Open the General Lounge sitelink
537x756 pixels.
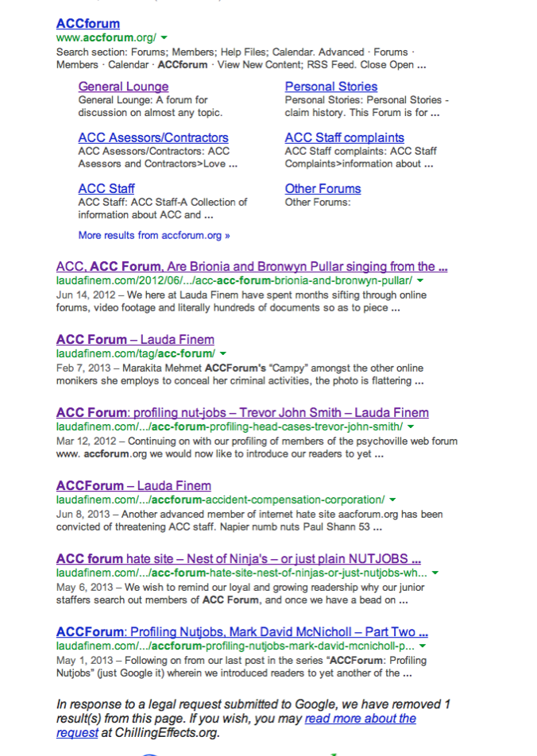(x=123, y=87)
